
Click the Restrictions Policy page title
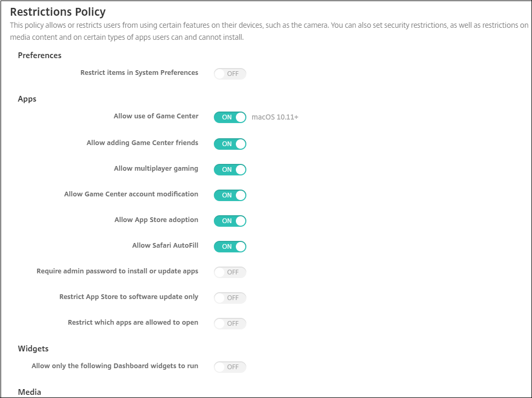point(58,12)
